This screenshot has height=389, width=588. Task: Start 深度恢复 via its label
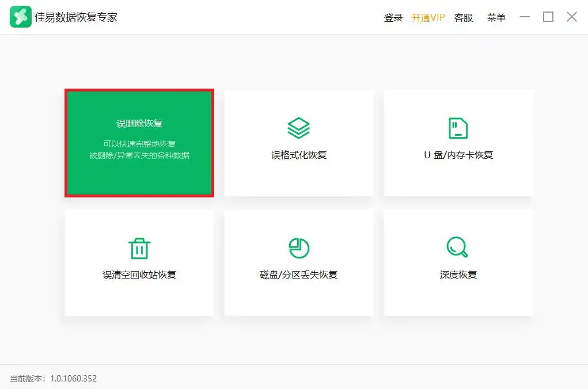[x=458, y=275]
